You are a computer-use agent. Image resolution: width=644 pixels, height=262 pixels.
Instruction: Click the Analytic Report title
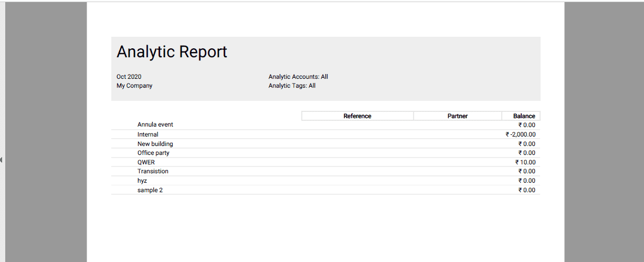(172, 51)
